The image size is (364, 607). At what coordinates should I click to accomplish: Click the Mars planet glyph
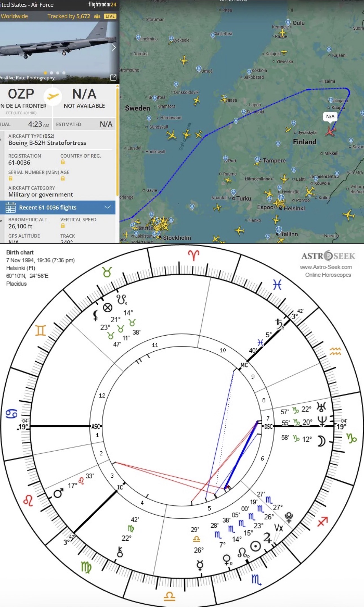[x=58, y=493]
